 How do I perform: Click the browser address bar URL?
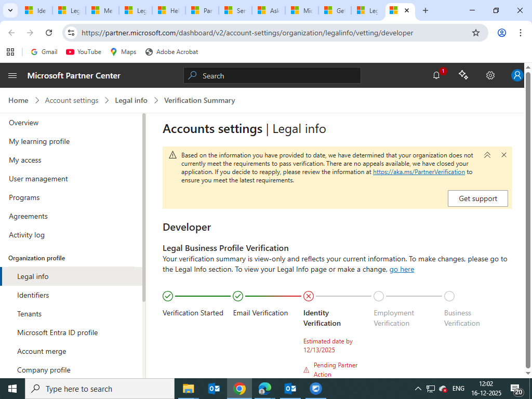click(x=247, y=33)
